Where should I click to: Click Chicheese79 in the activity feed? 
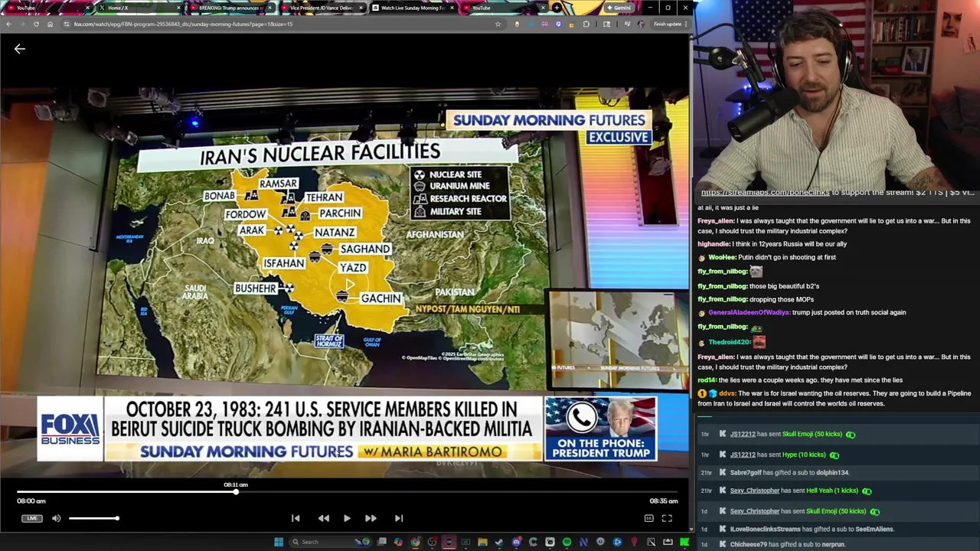[x=749, y=544]
